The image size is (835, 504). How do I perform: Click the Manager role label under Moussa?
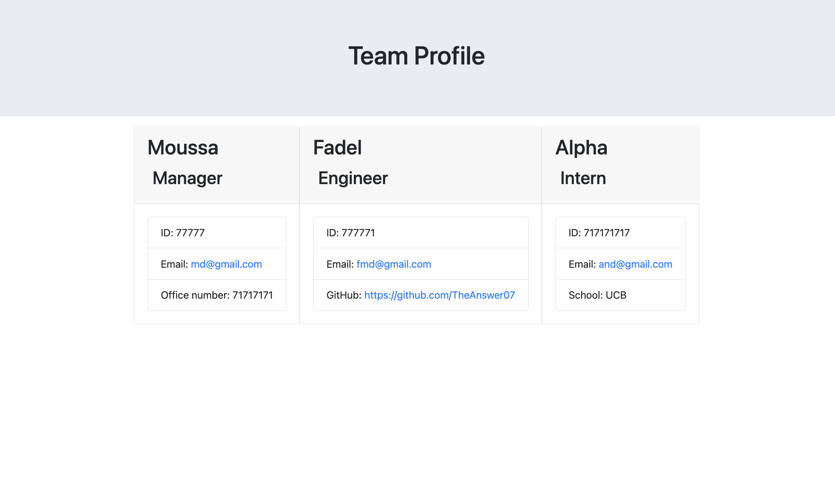(x=187, y=178)
